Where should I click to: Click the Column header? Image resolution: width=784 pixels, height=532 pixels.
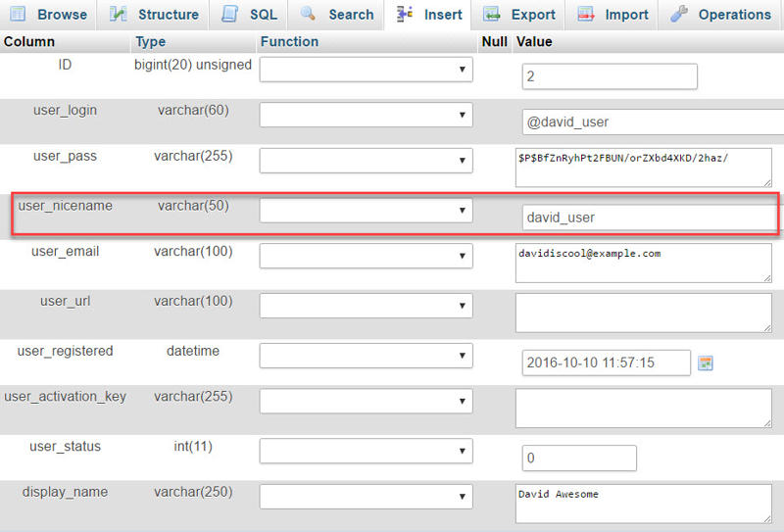[x=29, y=42]
